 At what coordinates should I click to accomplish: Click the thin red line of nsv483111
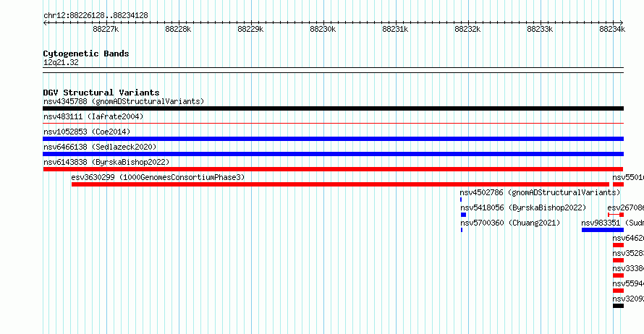pos(333,123)
